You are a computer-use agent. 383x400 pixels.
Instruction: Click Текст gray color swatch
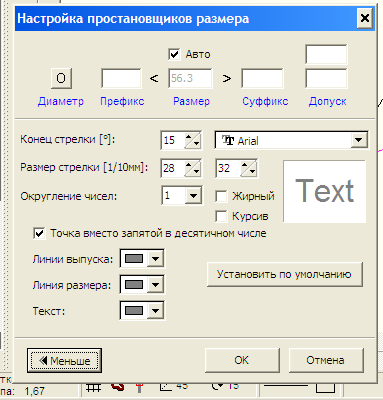click(x=134, y=311)
